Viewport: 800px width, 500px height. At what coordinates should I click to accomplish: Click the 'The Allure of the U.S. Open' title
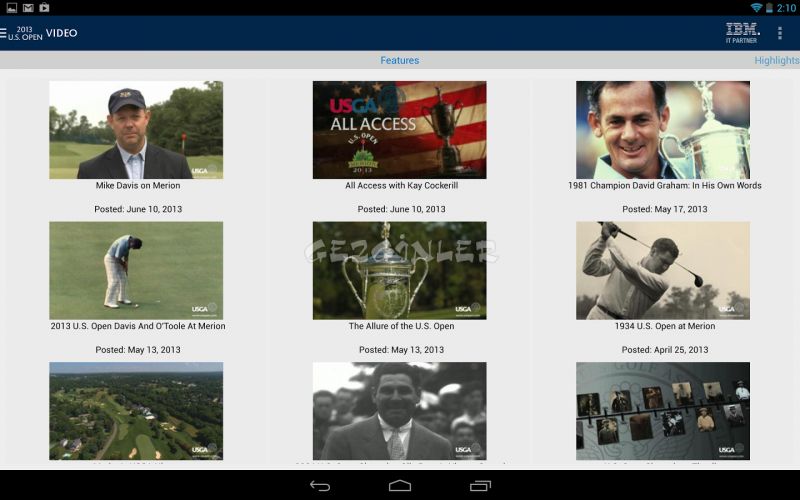400,326
